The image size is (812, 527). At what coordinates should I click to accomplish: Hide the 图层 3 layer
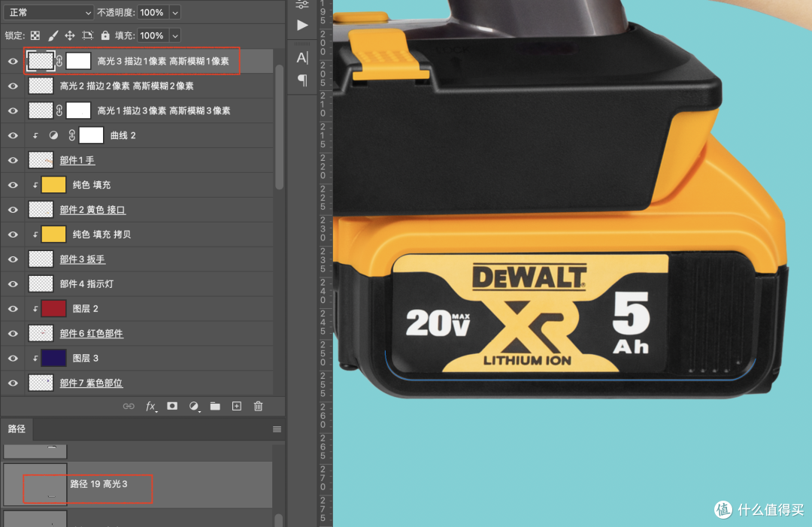(x=13, y=359)
